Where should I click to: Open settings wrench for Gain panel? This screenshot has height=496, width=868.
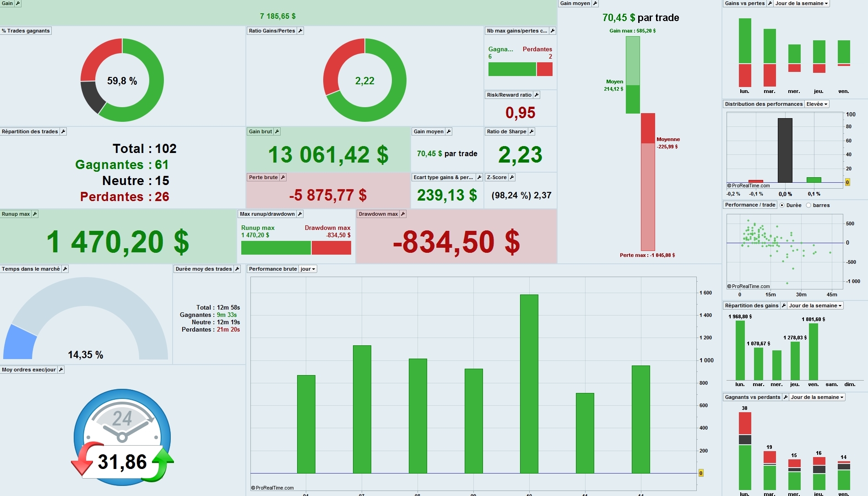click(x=18, y=3)
